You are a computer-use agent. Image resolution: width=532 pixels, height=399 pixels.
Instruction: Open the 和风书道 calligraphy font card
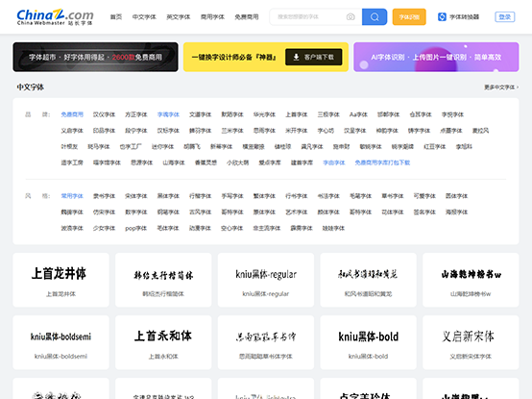[x=368, y=280]
